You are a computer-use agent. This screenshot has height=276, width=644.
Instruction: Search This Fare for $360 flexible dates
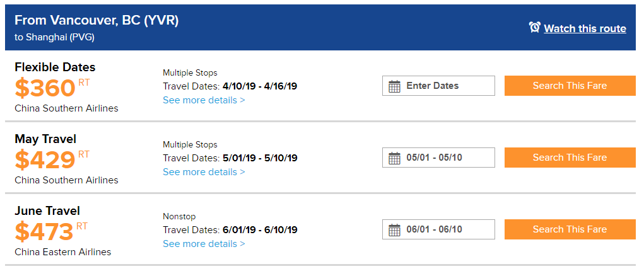click(570, 86)
